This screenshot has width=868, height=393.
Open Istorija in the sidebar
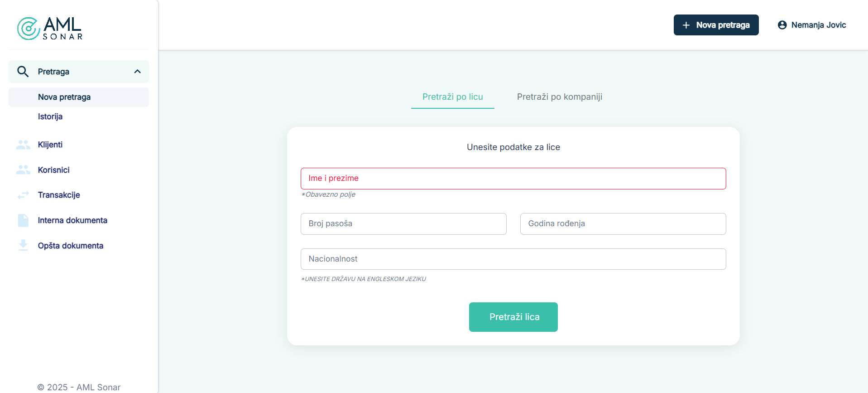(x=50, y=116)
